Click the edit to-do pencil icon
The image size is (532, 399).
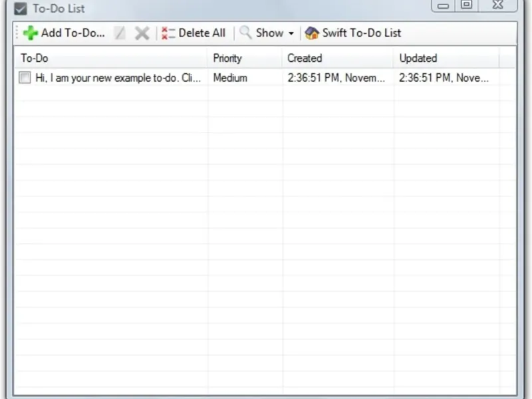(x=120, y=33)
